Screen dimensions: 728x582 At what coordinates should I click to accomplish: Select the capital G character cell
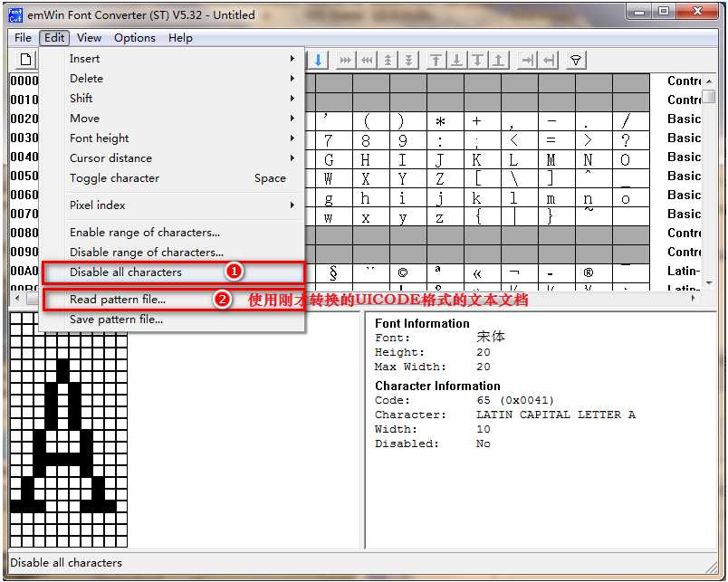click(334, 160)
